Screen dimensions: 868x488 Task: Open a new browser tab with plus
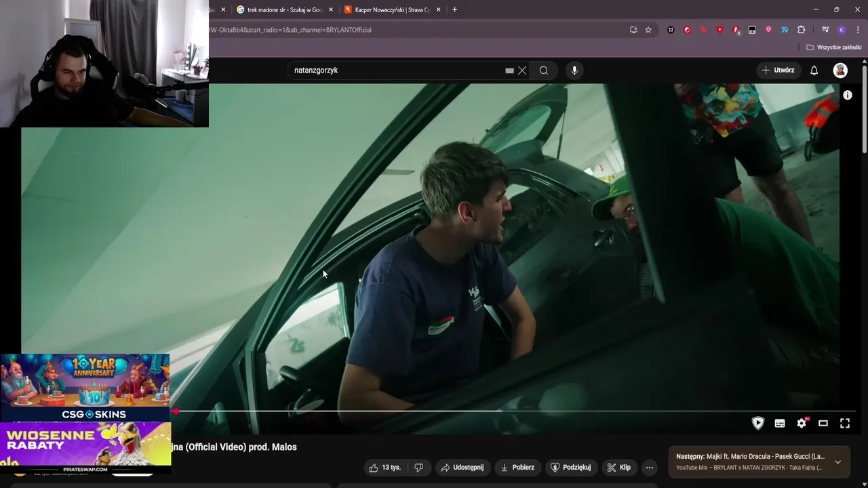[x=454, y=9]
